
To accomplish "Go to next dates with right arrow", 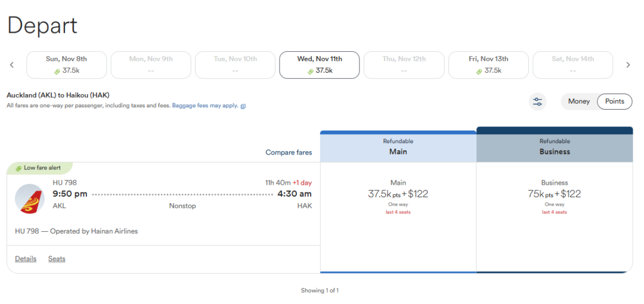I will 628,65.
